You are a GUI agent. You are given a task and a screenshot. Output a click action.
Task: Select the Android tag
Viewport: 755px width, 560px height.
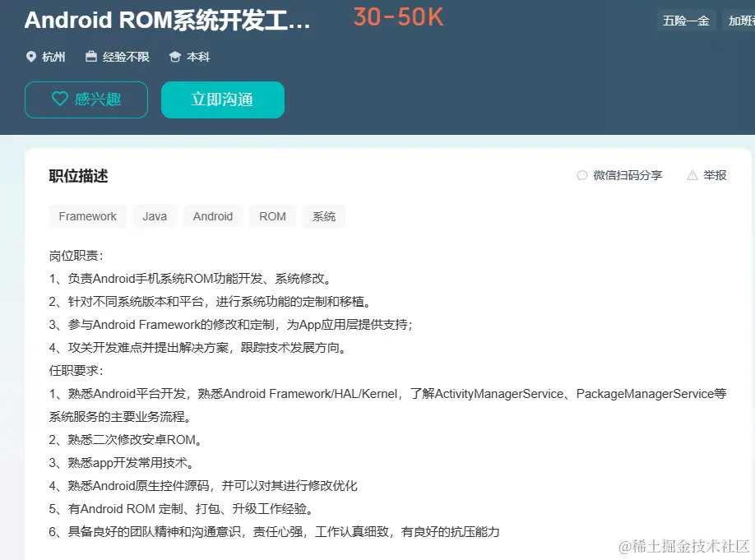(x=213, y=216)
